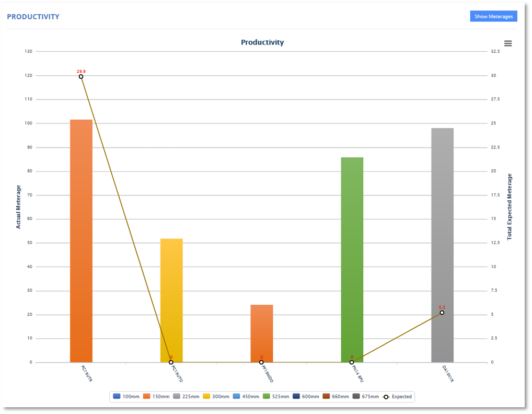Click the PRODUCTIVITY page heading
The image size is (532, 414).
(33, 16)
